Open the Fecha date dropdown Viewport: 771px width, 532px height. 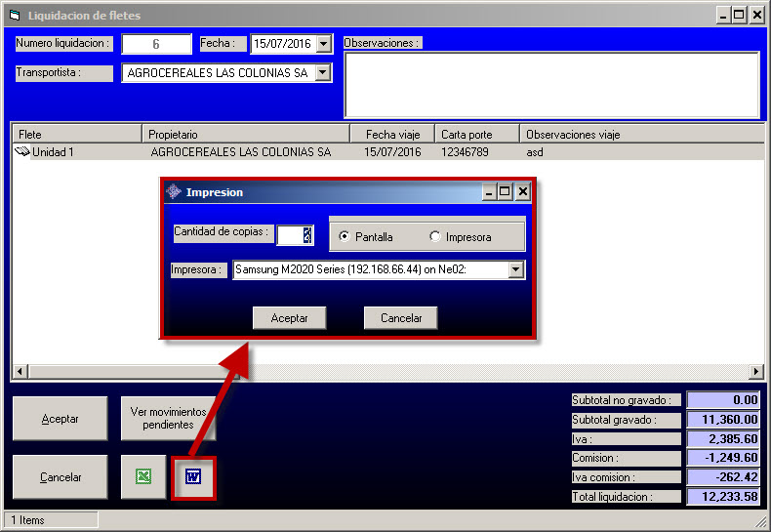tap(324, 44)
